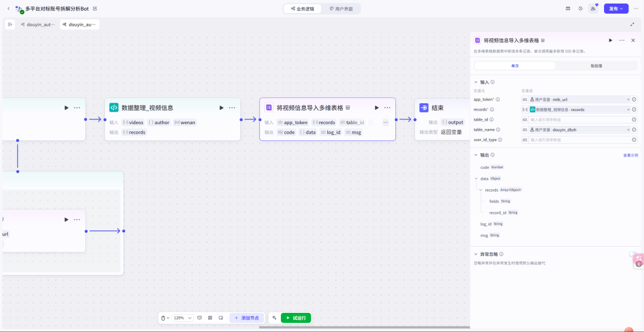
Task: Open variable picker for user_id_type field
Action: (634, 140)
